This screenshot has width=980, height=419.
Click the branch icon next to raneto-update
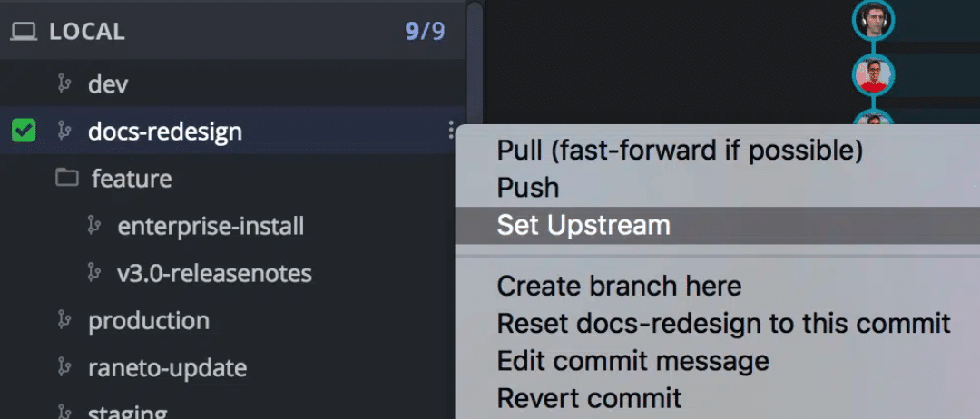point(64,367)
